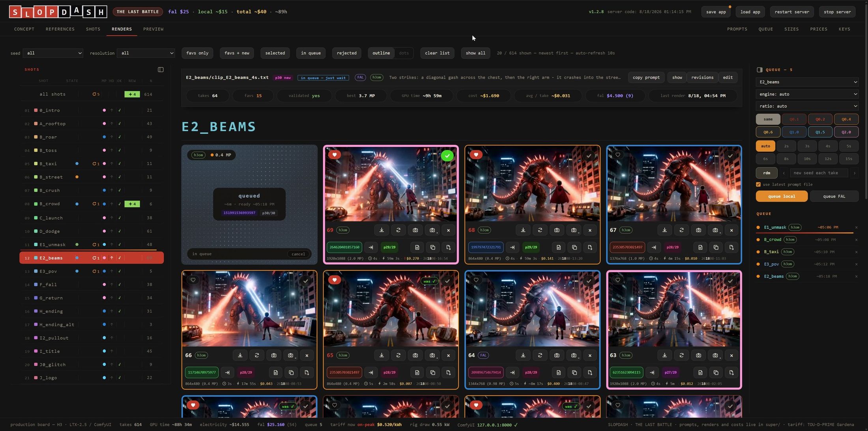Select the Q1.0 quality swatch
This screenshot has height=431, width=868.
794,132
